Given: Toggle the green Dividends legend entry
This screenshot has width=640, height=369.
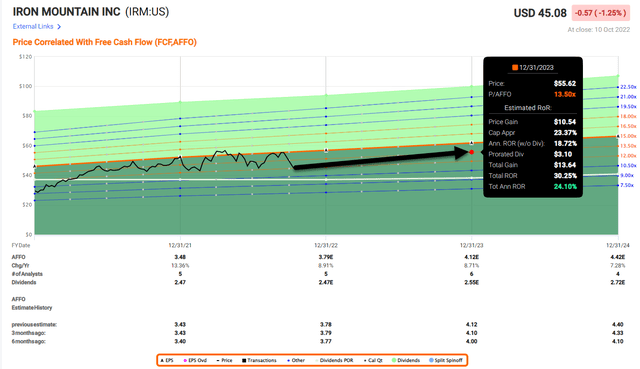Looking at the screenshot, I should coord(406,360).
